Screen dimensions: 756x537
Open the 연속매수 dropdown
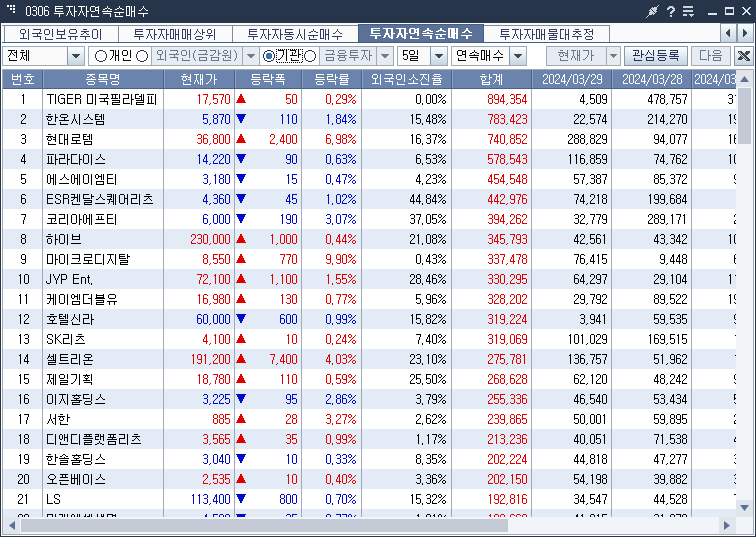pos(517,56)
